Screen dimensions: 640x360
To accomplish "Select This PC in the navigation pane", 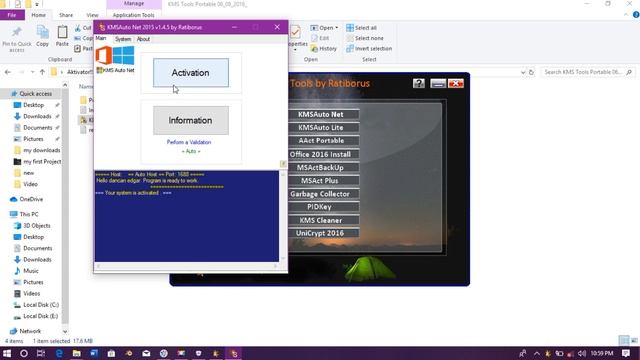I will coord(24,214).
